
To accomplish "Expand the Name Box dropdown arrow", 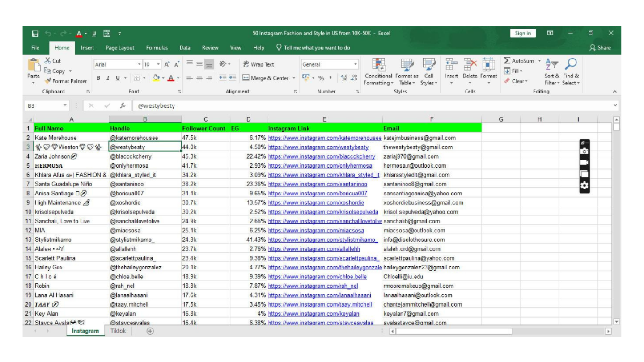I will pyautogui.click(x=65, y=106).
